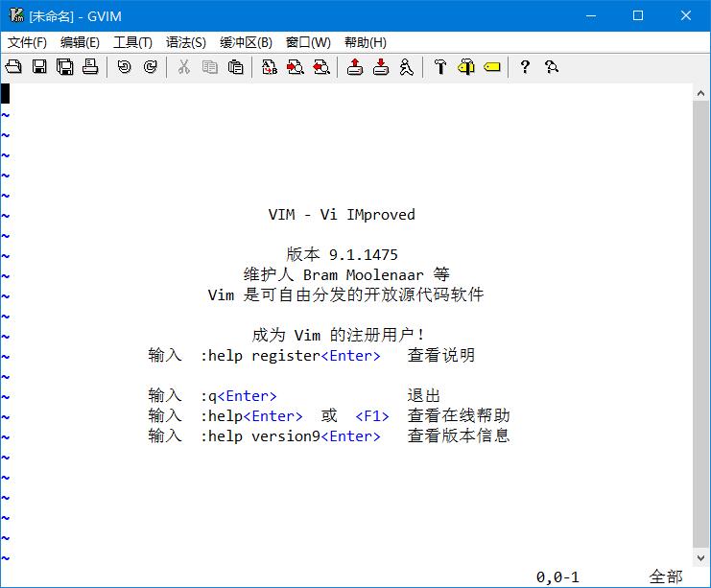The height and width of the screenshot is (588, 711).
Task: Click 'Vim 是可自由分发的开放源代码软件' line
Action: 345,295
